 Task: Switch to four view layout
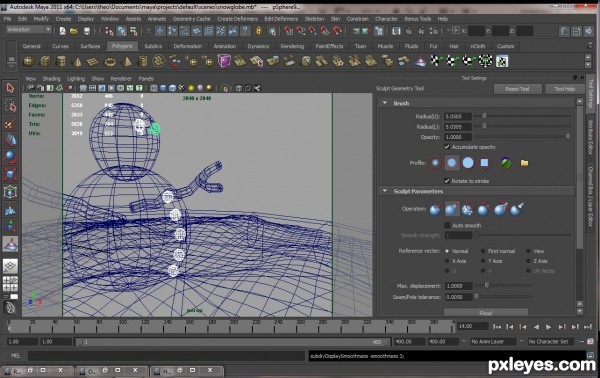tap(10, 284)
